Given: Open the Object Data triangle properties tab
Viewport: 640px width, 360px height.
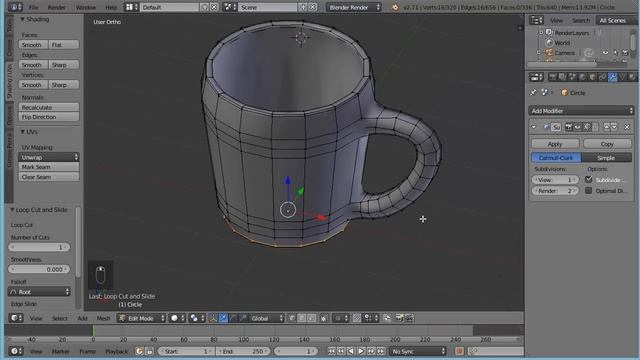Looking at the screenshot, I should (x=622, y=77).
